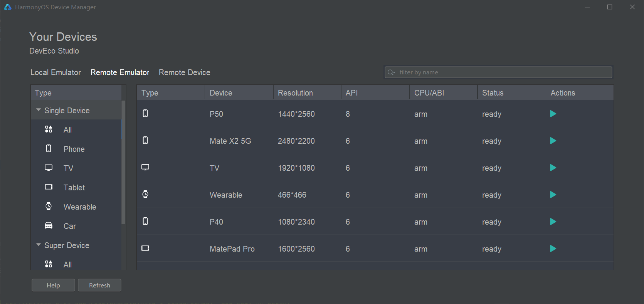The width and height of the screenshot is (644, 304).
Task: Click the Device column header
Action: coord(239,93)
